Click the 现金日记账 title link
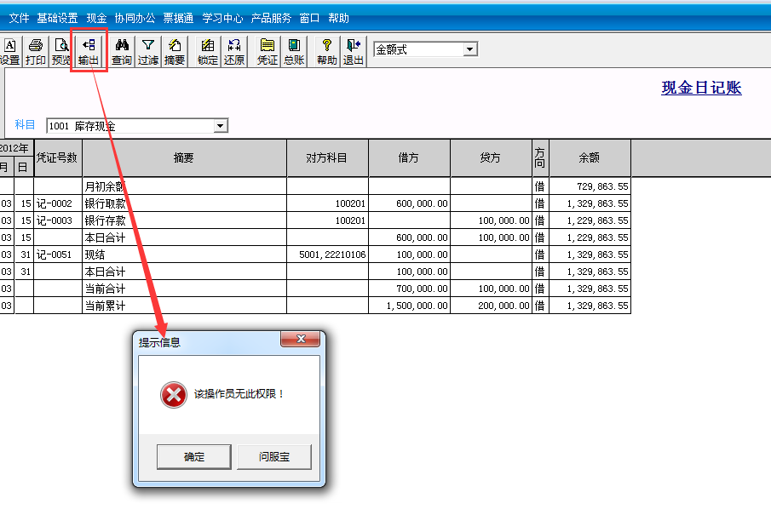 702,88
